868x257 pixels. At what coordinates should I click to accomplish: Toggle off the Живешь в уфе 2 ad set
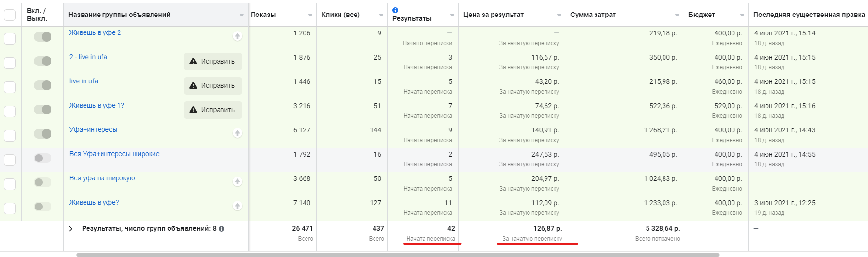tap(43, 37)
